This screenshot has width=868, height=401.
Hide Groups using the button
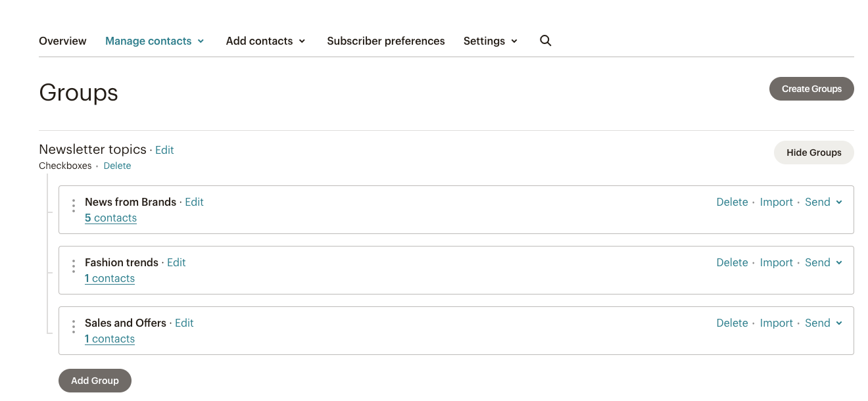coord(813,152)
